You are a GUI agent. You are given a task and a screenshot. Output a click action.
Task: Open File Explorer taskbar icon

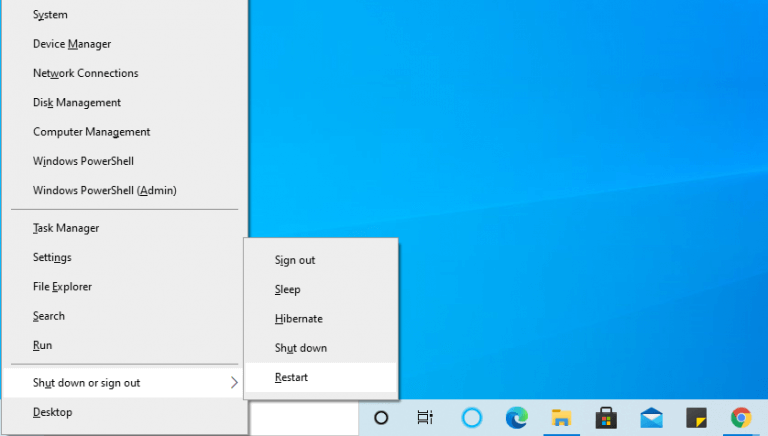(561, 418)
